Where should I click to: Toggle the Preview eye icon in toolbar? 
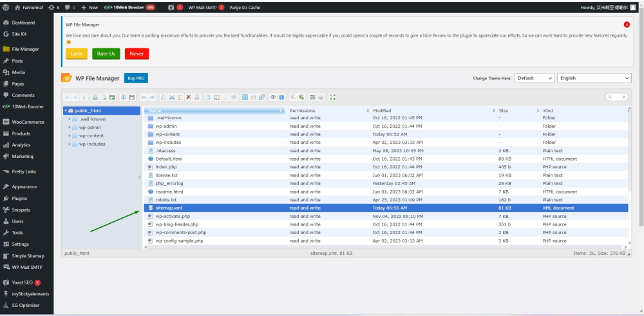[273, 97]
